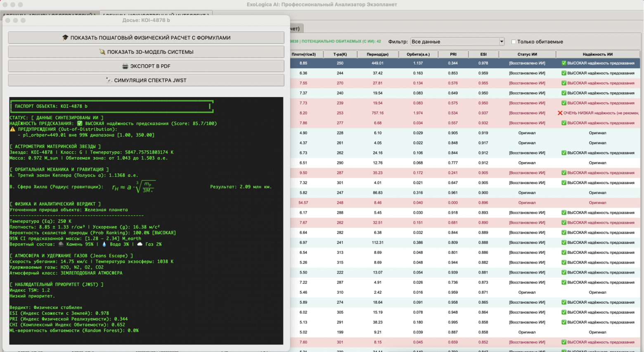Click the Надёжность ИИ column header

[597, 54]
